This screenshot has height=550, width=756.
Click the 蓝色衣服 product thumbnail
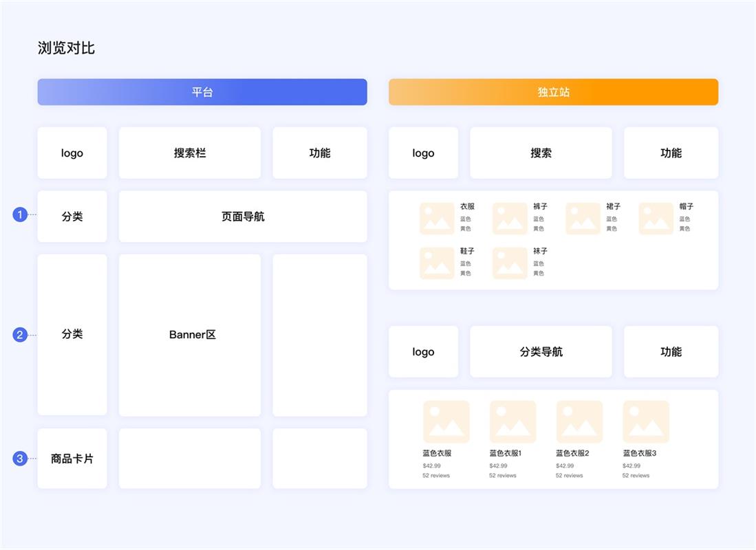[x=446, y=422]
